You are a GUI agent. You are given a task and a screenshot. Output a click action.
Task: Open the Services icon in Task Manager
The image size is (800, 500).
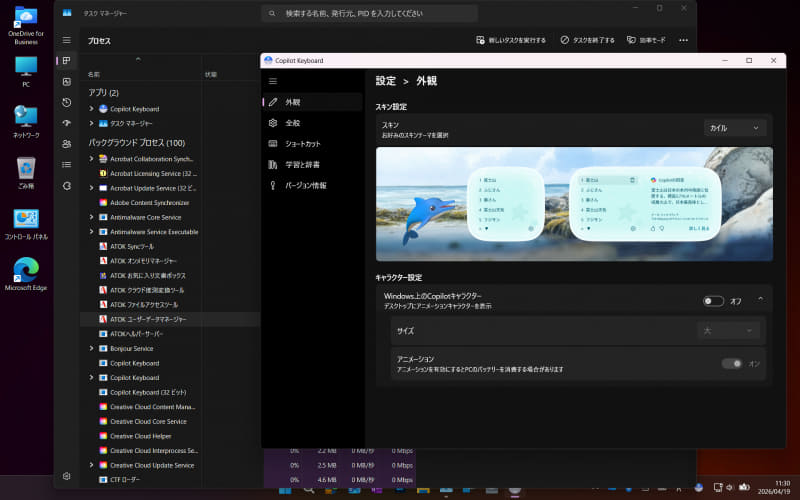click(67, 186)
